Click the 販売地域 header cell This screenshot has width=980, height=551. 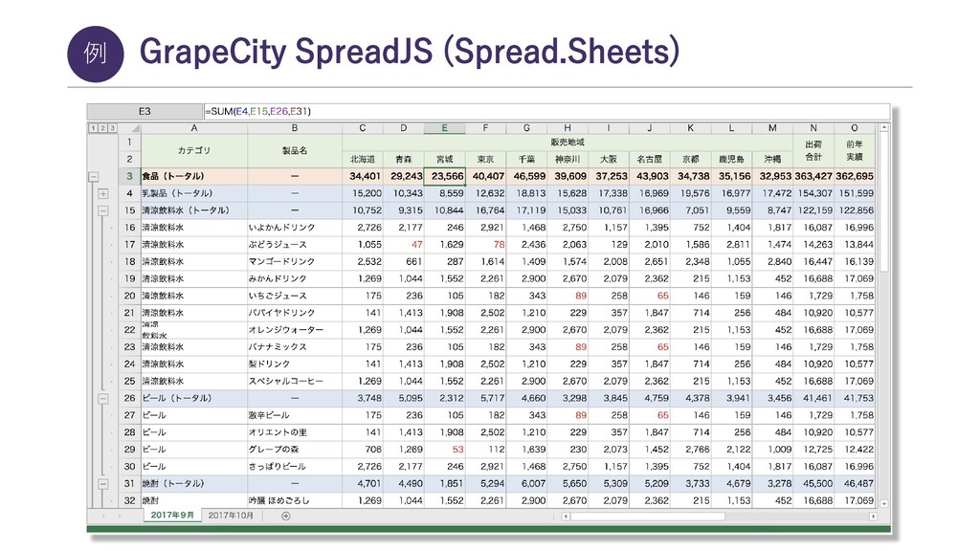[568, 143]
